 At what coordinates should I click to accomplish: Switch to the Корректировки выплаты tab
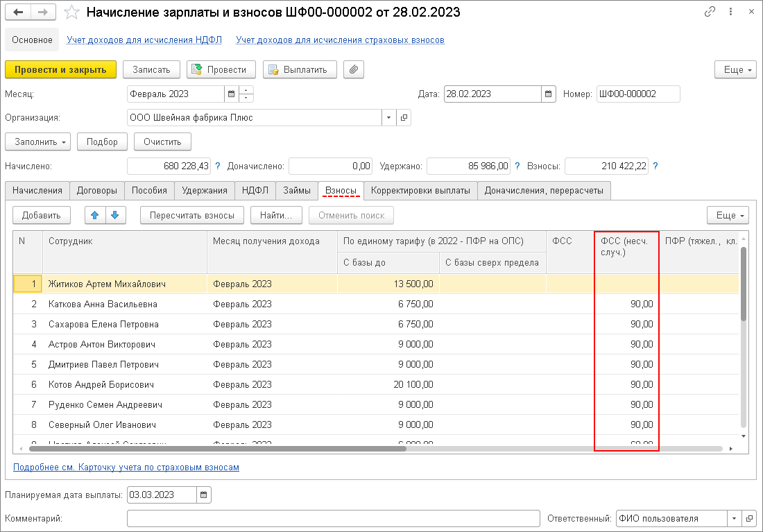420,190
